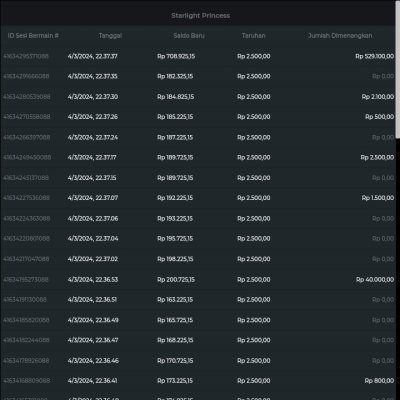
Task: Select the date 4/3/2024, 22.37.35
Action: click(x=93, y=76)
